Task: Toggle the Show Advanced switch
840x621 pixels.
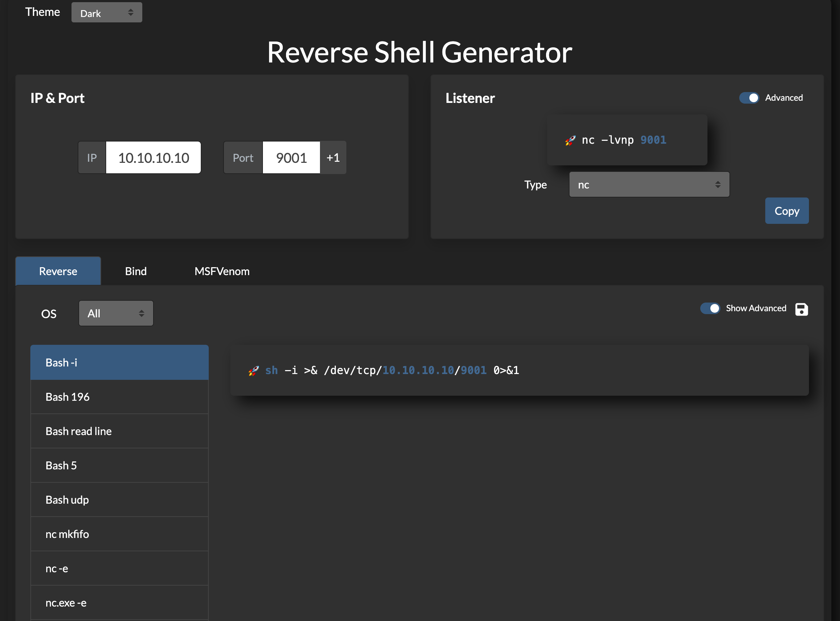Action: (x=710, y=308)
